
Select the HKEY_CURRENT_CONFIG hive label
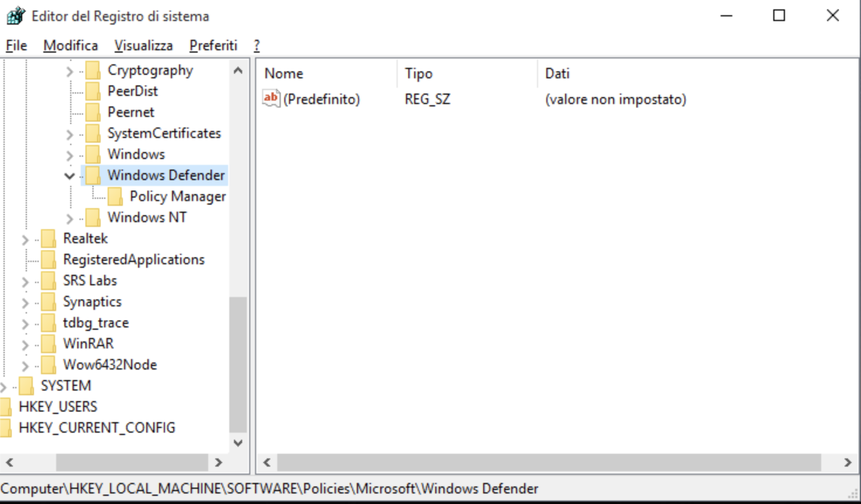click(x=97, y=428)
